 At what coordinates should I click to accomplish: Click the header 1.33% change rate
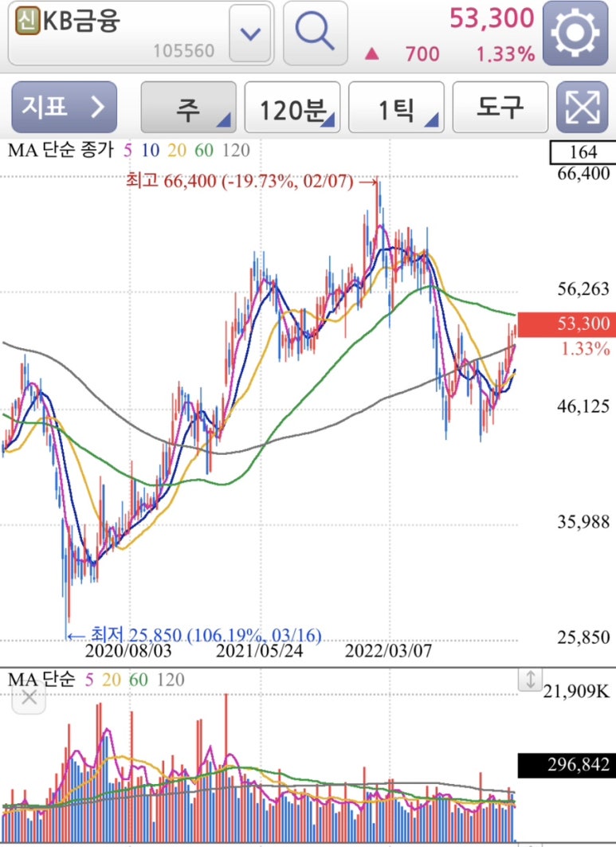[506, 54]
